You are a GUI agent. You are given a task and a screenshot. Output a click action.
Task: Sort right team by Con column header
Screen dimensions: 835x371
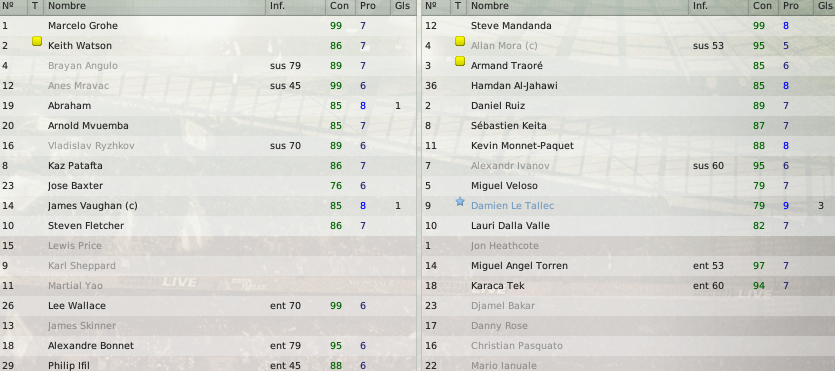762,6
